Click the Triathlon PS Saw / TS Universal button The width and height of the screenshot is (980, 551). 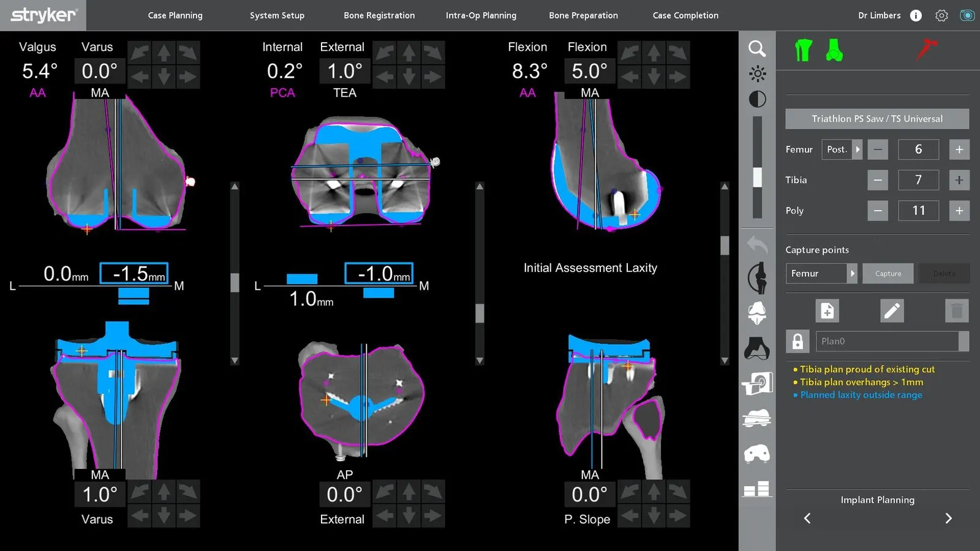pos(877,119)
